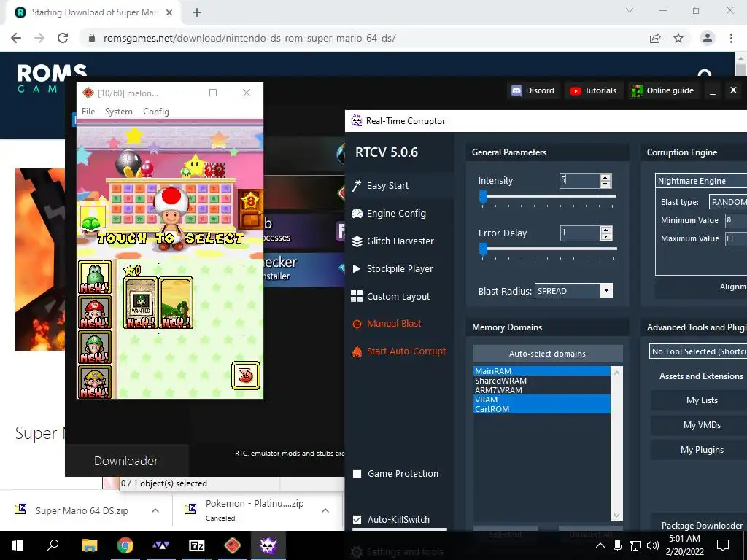Open Chrome profile avatar icon
This screenshot has height=560, width=747.
pyautogui.click(x=708, y=38)
